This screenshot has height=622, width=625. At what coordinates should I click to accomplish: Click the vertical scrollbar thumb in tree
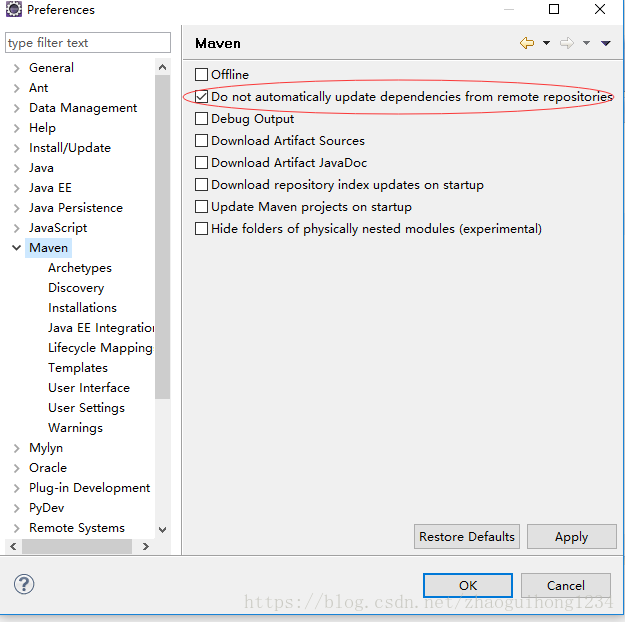pyautogui.click(x=162, y=237)
